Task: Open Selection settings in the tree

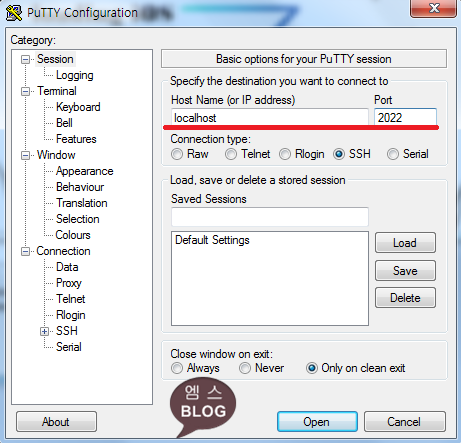Action: tap(78, 219)
